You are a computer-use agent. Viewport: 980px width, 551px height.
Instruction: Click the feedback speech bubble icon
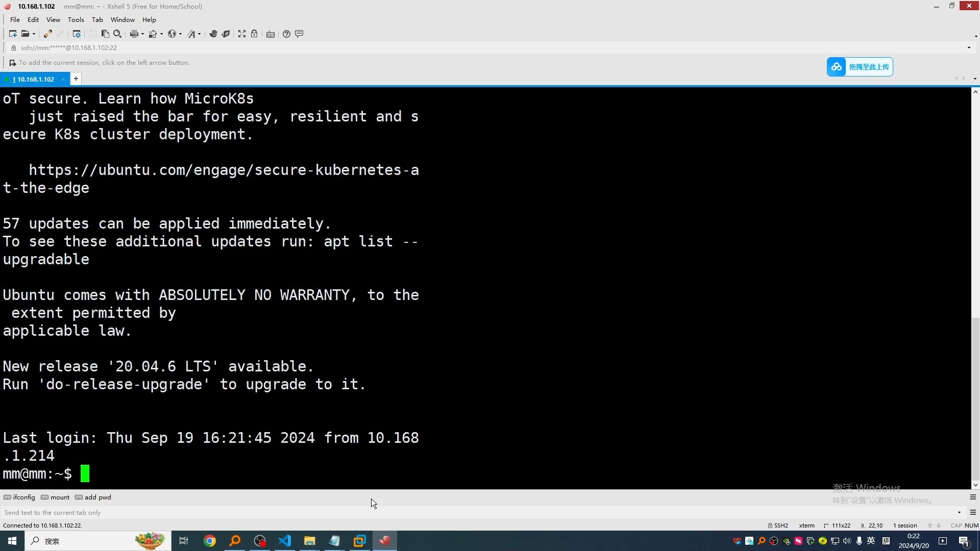299,34
